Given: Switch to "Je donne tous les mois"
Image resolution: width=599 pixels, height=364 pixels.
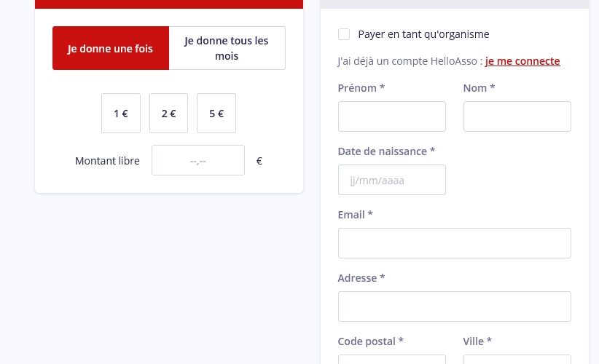Looking at the screenshot, I should [227, 49].
